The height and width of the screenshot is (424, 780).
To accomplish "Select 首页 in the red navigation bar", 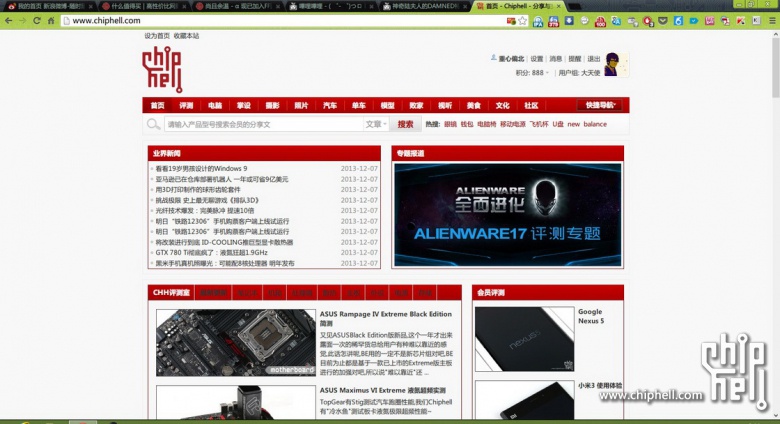I will click(158, 106).
